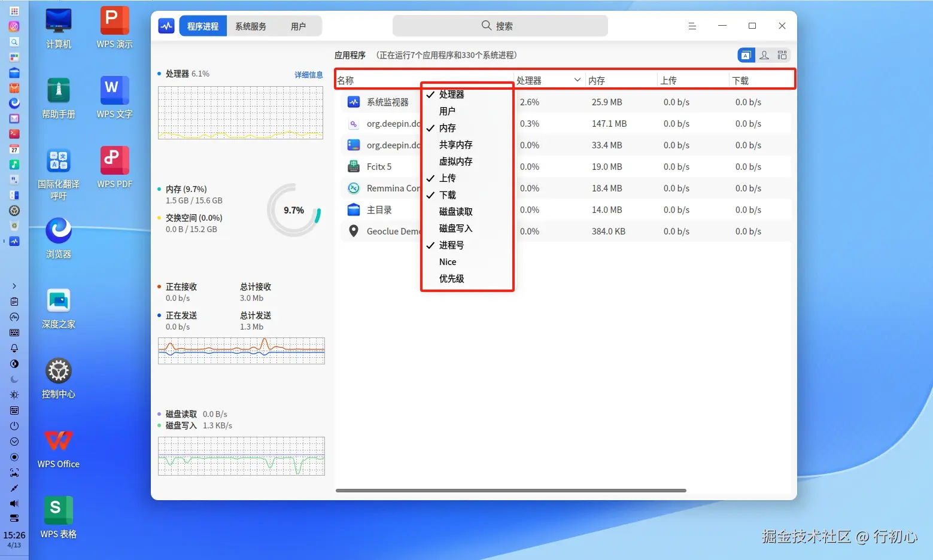This screenshot has width=933, height=560.
Task: Open the 控制中心 desktop icon
Action: pos(59,379)
